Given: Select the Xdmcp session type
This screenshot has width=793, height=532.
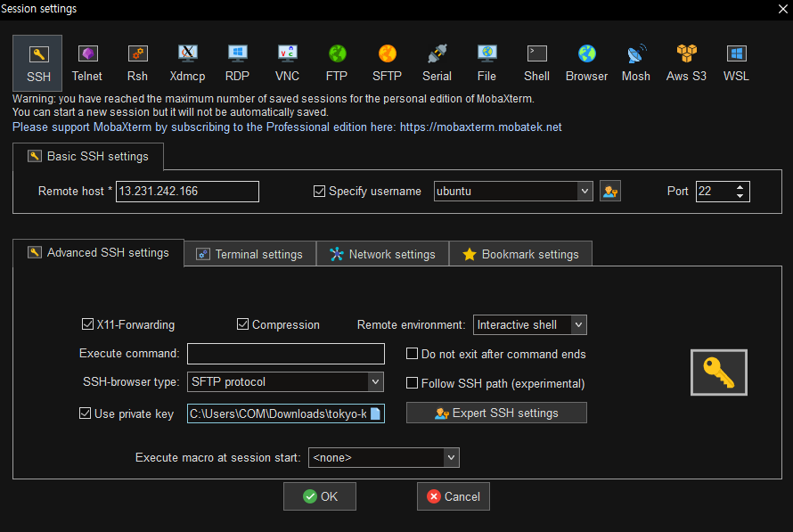Looking at the screenshot, I should click(x=187, y=62).
